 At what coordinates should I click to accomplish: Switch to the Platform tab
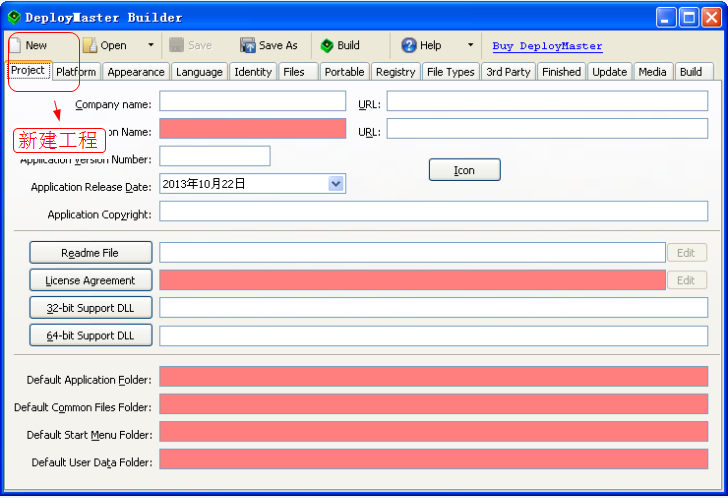76,72
